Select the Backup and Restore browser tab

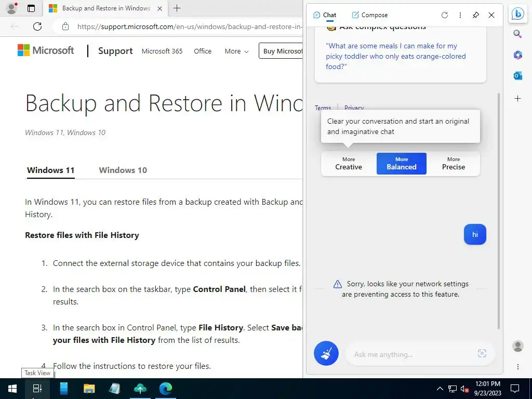105,8
